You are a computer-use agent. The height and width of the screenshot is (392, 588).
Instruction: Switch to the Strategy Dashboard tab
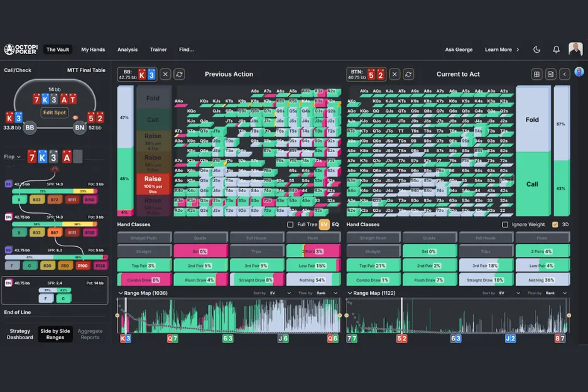(x=20, y=334)
